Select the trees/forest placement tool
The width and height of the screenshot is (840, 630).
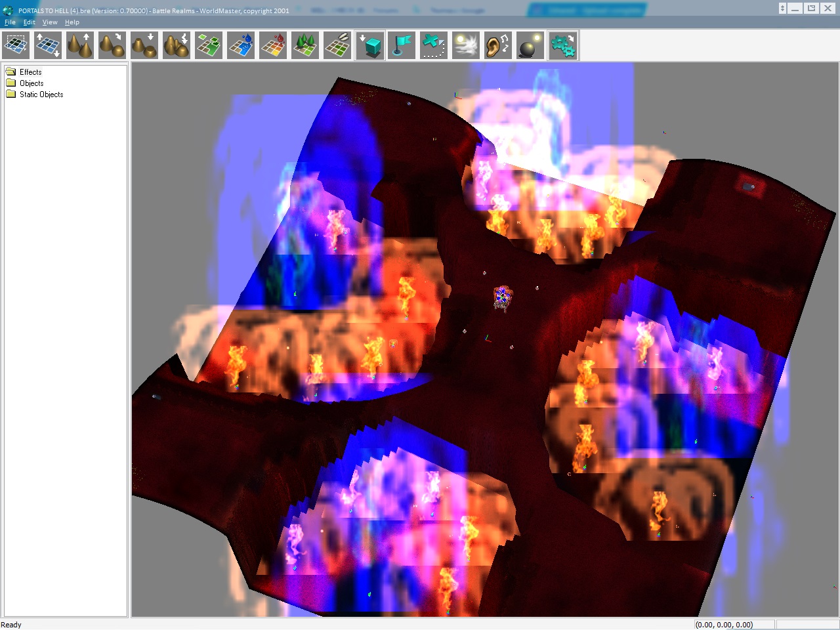click(x=305, y=46)
